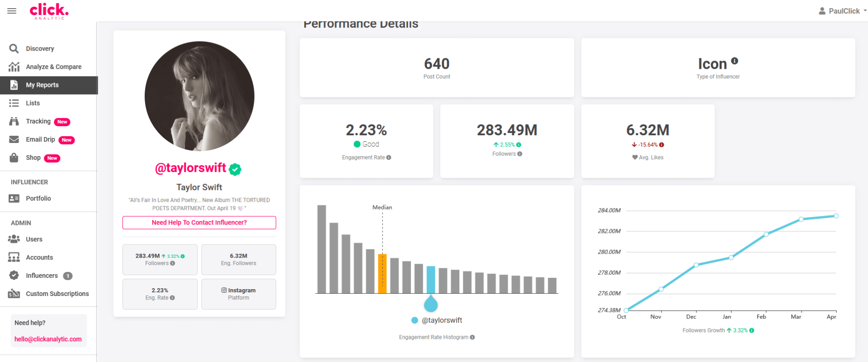This screenshot has height=362, width=868.
Task: Click the 283.49M followers value in stats card
Action: [507, 130]
